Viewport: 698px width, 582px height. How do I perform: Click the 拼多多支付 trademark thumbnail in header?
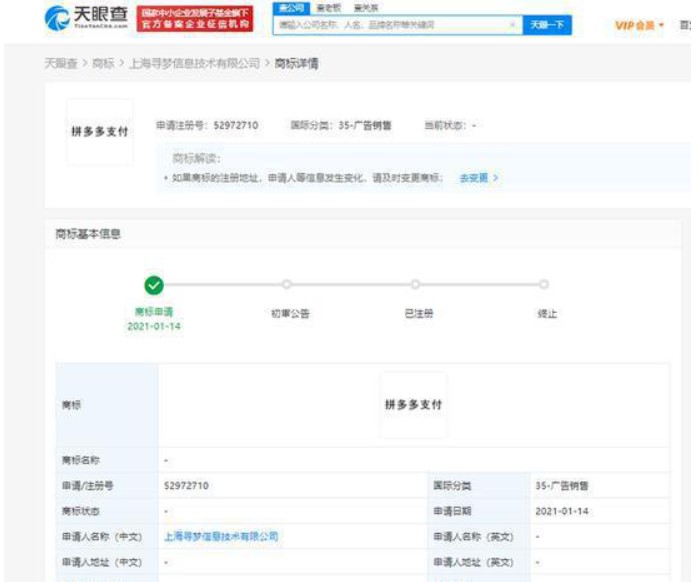coord(99,132)
